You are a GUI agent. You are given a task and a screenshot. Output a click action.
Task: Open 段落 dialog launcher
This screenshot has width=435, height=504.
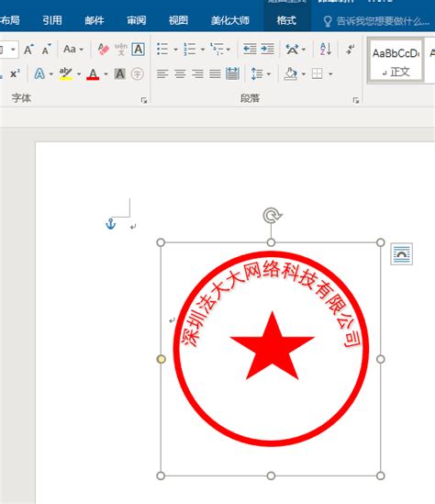(356, 100)
